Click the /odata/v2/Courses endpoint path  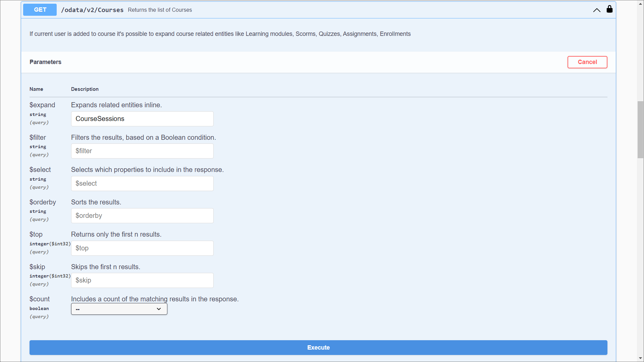[92, 10]
